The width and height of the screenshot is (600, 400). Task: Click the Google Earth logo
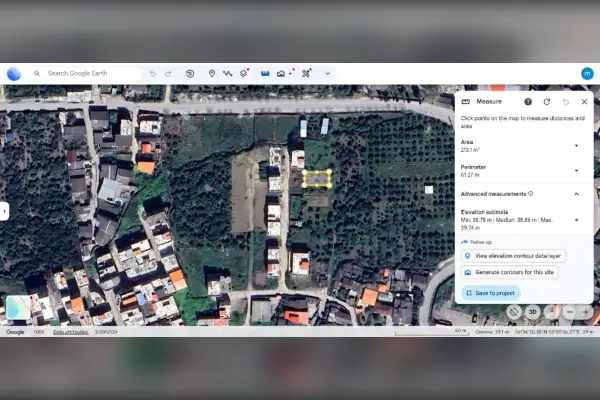14,73
